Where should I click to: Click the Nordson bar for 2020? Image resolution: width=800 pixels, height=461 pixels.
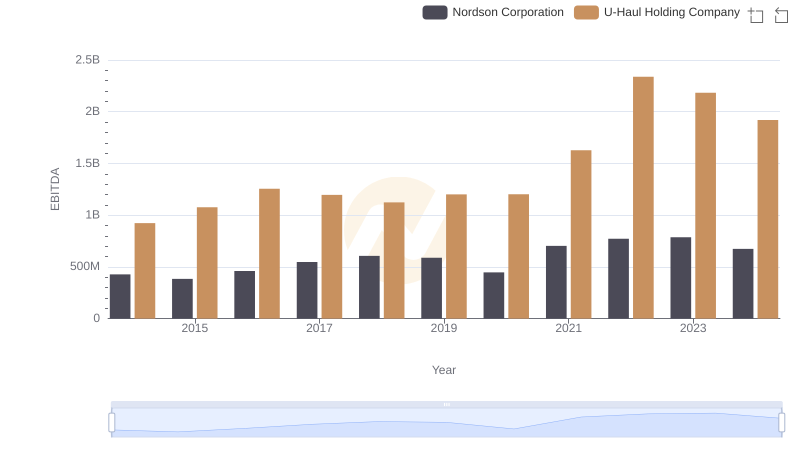494,295
